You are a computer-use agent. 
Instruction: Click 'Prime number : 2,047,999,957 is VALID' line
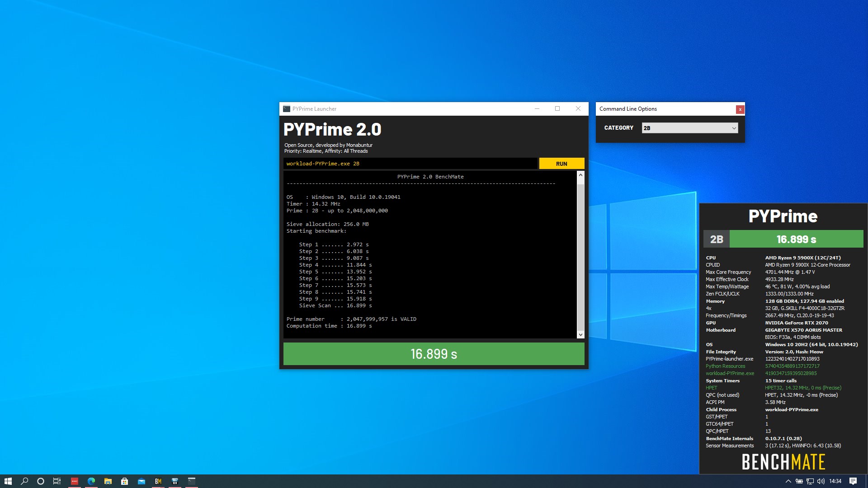(x=351, y=319)
